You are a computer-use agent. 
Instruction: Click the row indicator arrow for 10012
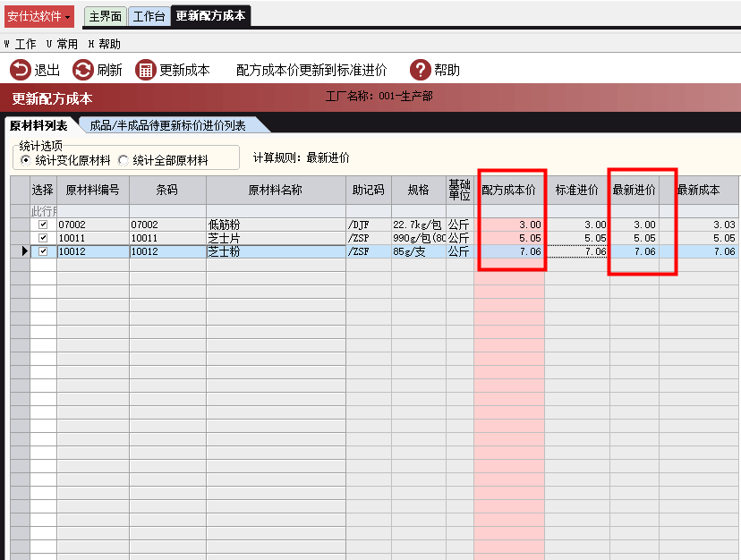tap(24, 251)
